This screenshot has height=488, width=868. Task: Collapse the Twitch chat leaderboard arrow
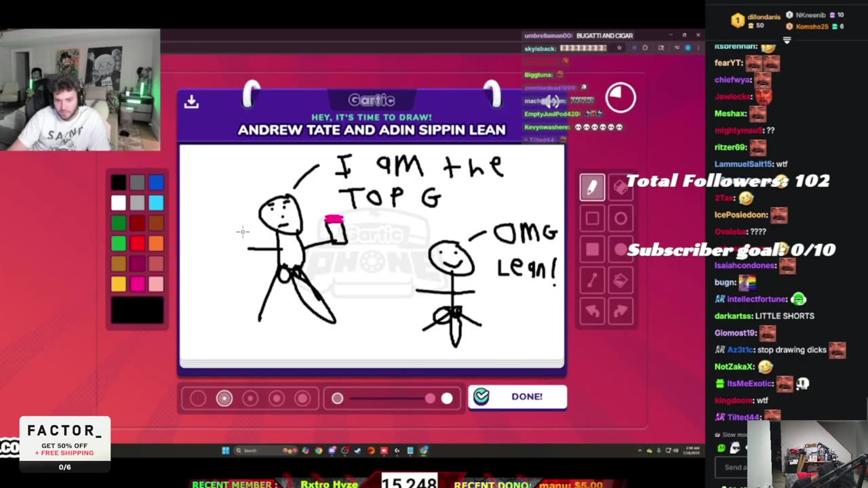[x=787, y=41]
